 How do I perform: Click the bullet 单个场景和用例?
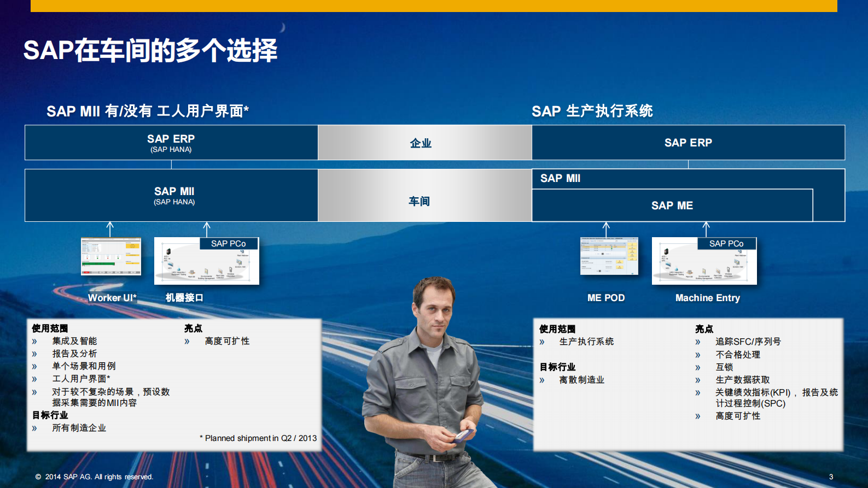(84, 366)
